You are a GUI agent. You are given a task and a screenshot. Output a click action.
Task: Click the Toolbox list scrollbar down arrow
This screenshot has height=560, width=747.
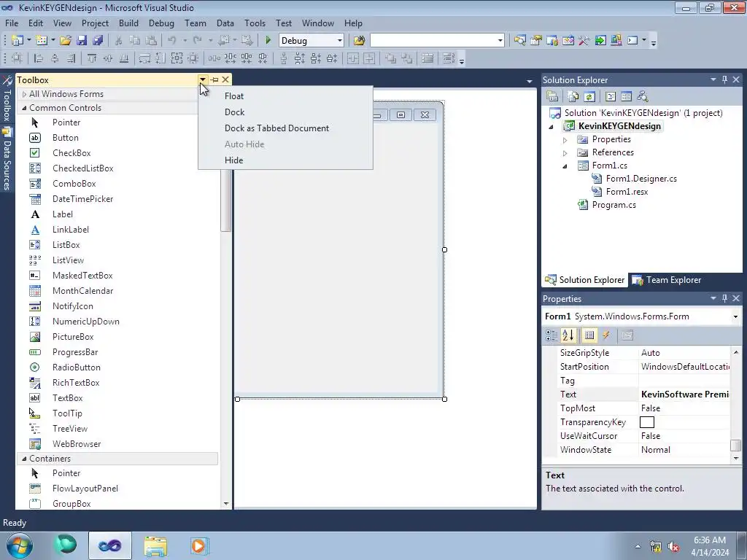point(226,503)
